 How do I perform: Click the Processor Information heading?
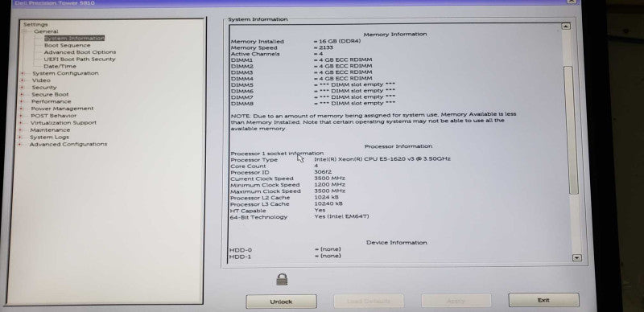tap(398, 146)
